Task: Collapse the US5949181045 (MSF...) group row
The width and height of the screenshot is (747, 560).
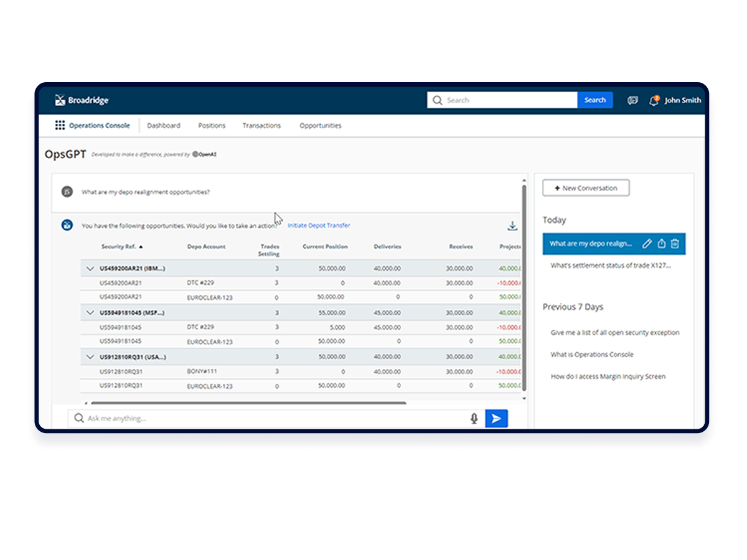Action: click(90, 313)
